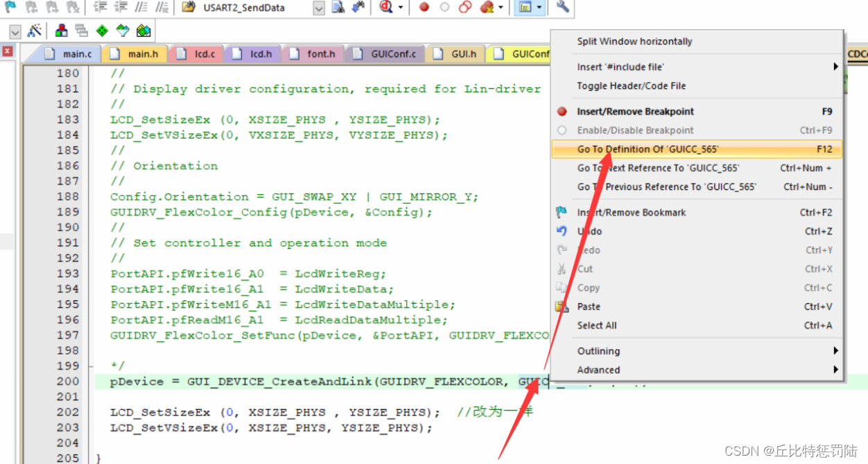Unindent selected lines toolbar icon
868x464 pixels.
click(121, 7)
